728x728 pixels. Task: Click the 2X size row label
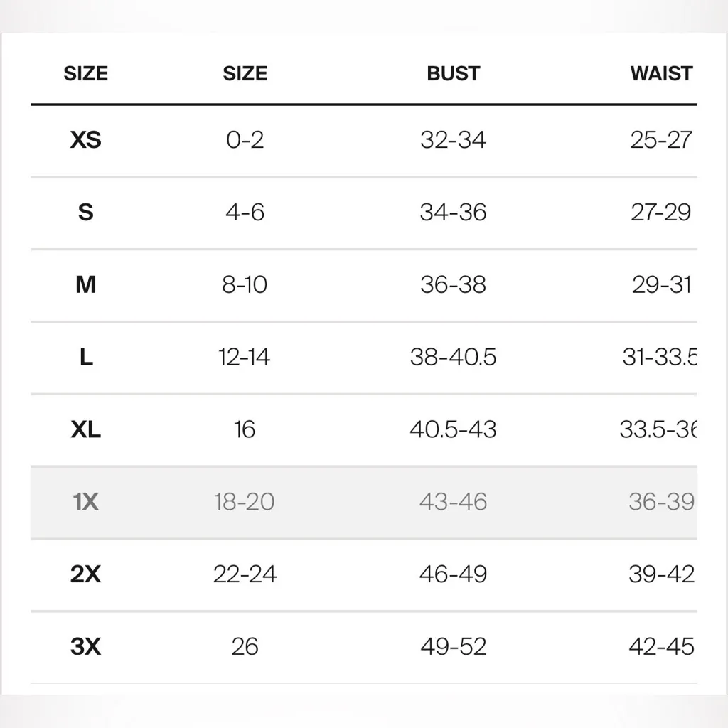[x=86, y=574]
